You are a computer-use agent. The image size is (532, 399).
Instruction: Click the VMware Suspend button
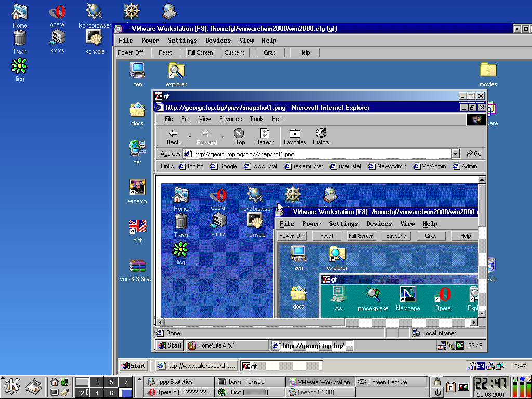click(235, 52)
